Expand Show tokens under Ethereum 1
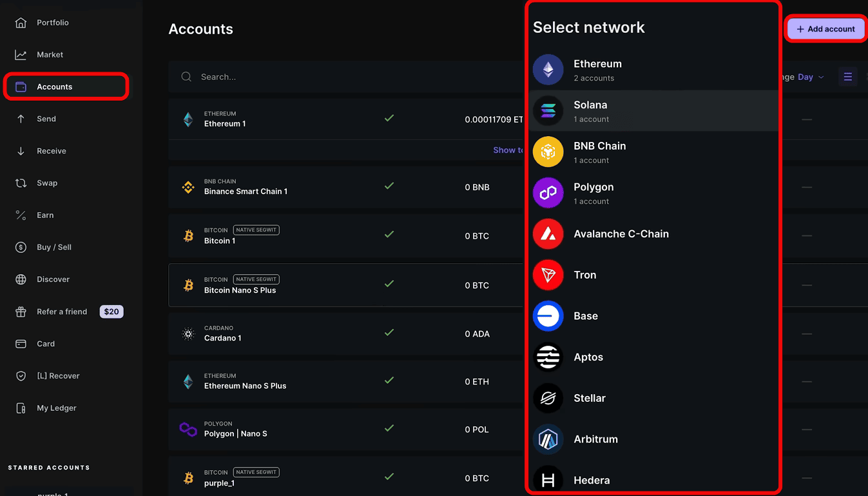This screenshot has height=496, width=868. point(507,150)
